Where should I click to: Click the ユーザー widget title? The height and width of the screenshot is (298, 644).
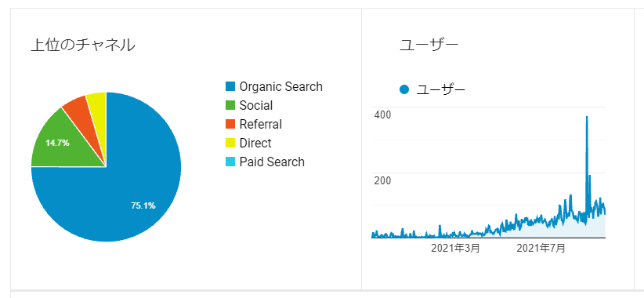pyautogui.click(x=429, y=45)
